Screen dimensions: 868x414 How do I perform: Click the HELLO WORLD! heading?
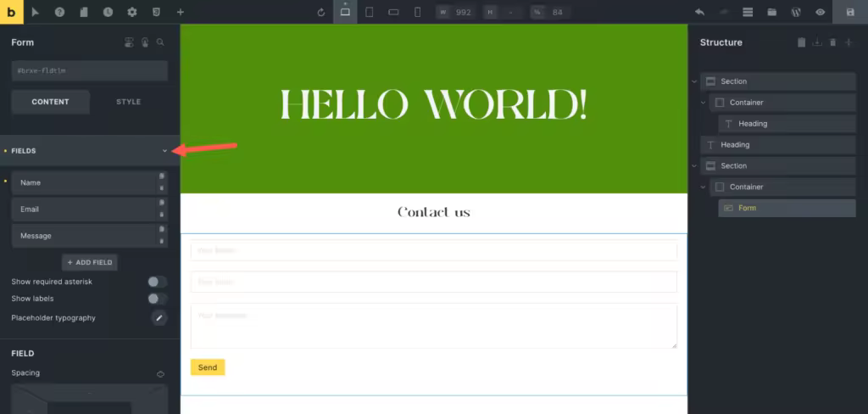click(x=433, y=104)
